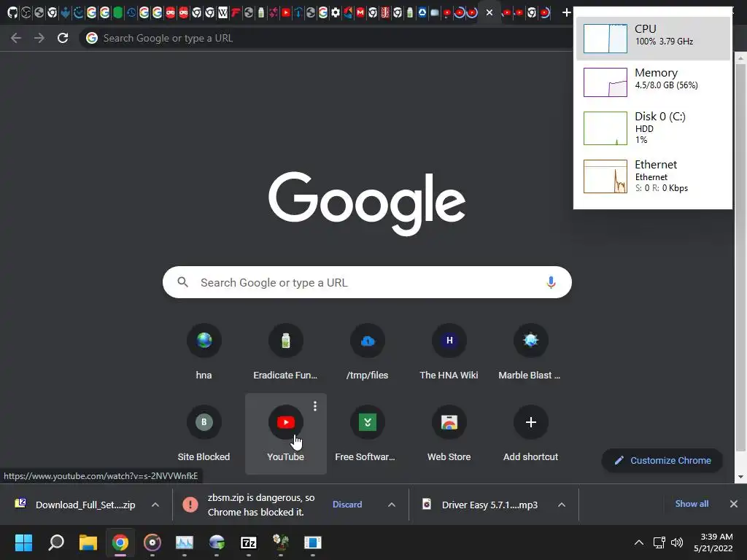The image size is (747, 560).
Task: Open Task Manager from the taskbar
Action: pyautogui.click(x=185, y=542)
